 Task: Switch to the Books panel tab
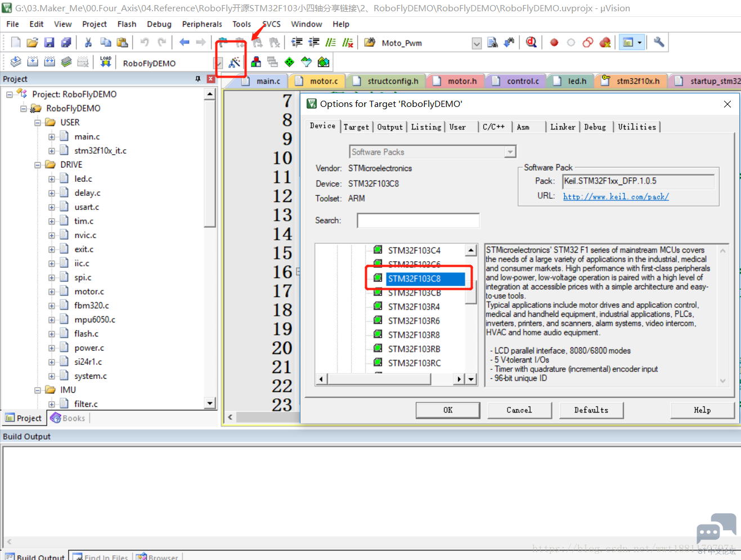(68, 418)
